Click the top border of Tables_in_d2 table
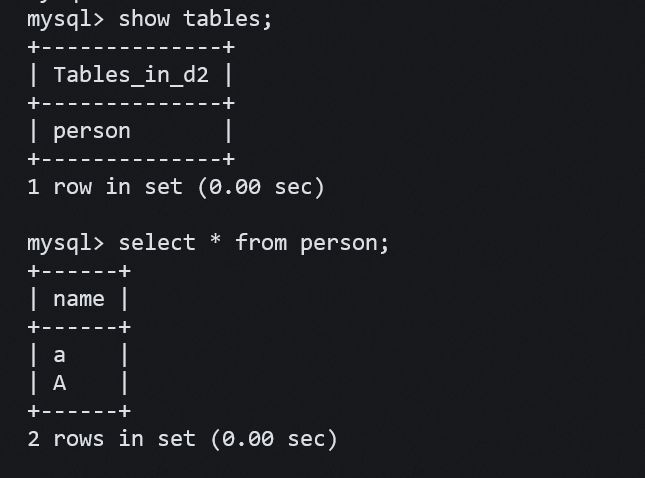 [131, 47]
